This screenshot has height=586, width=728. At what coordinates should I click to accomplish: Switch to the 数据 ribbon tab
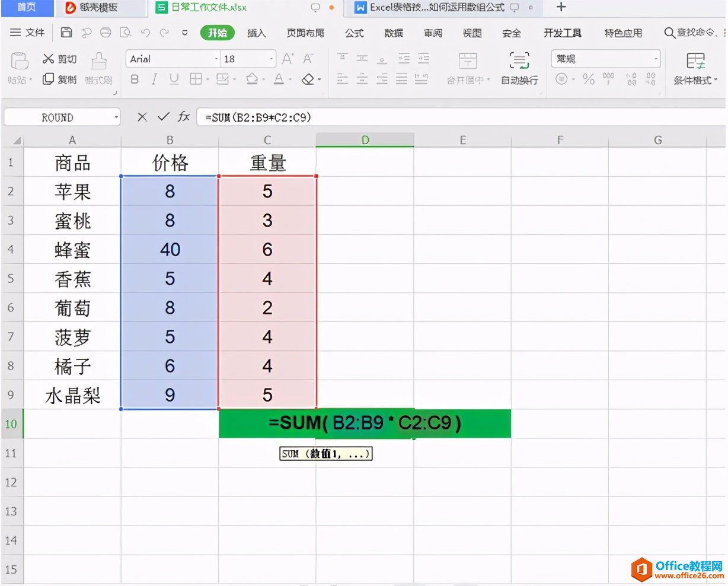(394, 33)
